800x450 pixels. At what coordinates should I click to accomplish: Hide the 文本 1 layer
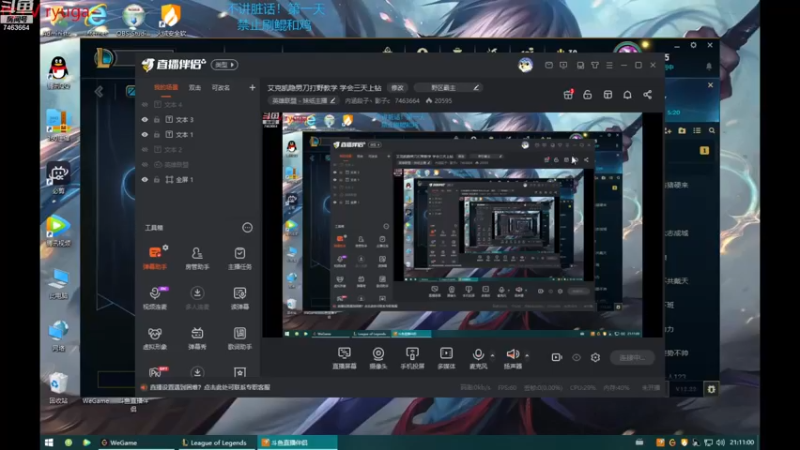[145, 134]
